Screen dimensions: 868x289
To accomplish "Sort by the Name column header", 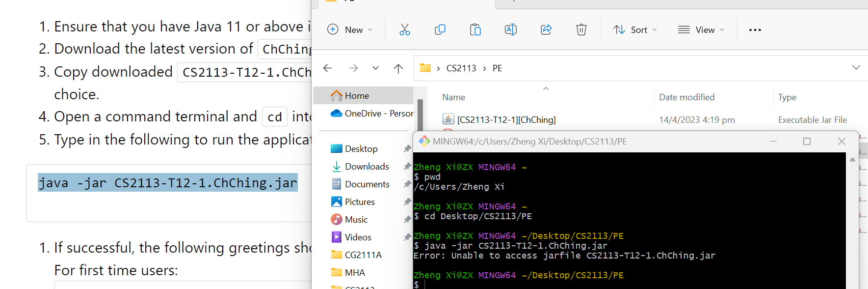I will point(453,97).
